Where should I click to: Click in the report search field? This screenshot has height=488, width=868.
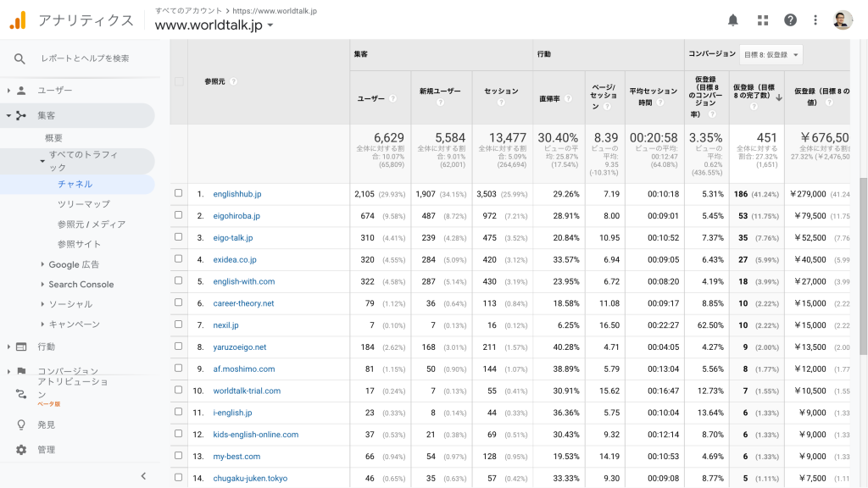pyautogui.click(x=85, y=58)
